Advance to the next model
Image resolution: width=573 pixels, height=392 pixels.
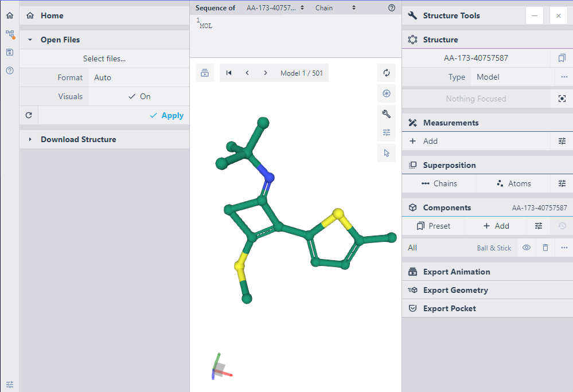point(266,73)
